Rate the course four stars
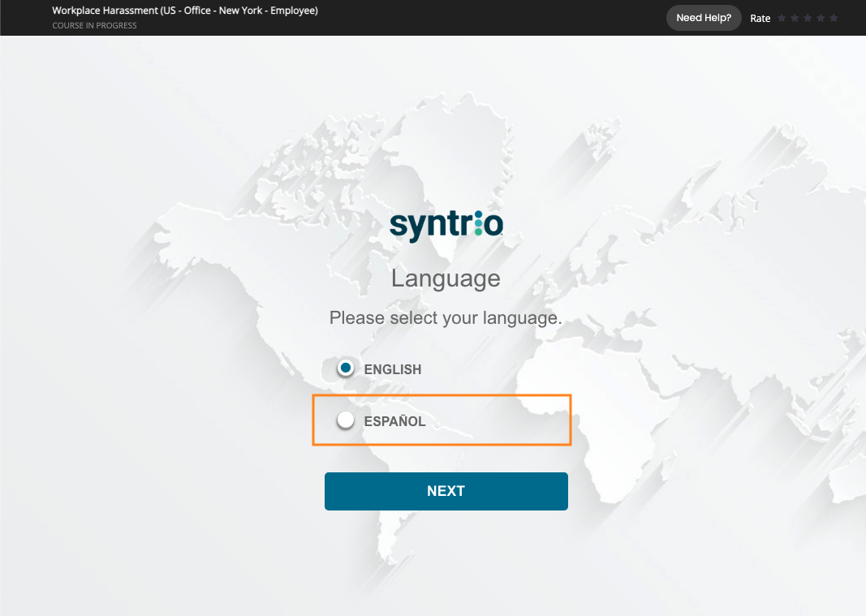This screenshot has height=616, width=866. point(821,18)
